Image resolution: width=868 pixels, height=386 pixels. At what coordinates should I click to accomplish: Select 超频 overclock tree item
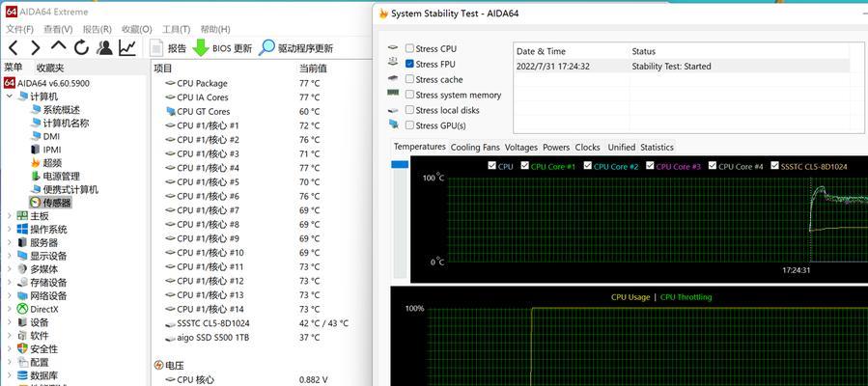52,162
